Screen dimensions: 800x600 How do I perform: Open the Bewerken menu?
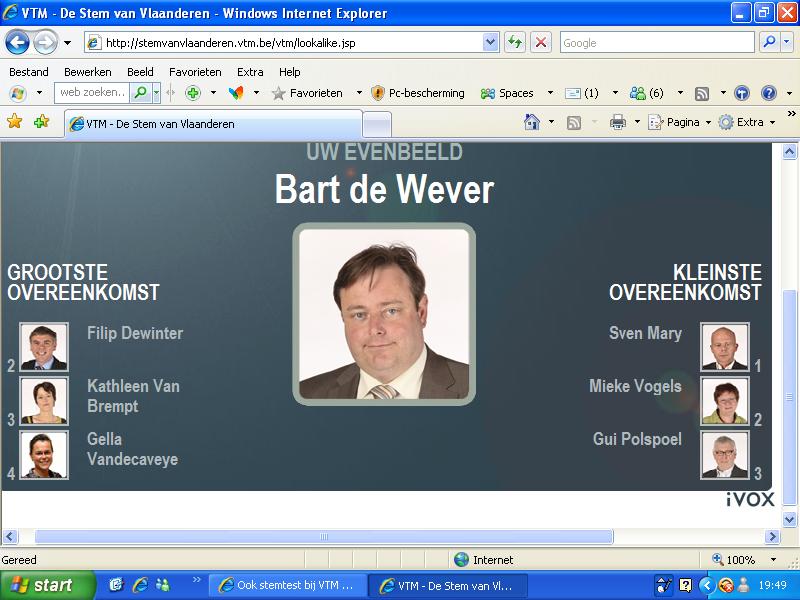88,72
